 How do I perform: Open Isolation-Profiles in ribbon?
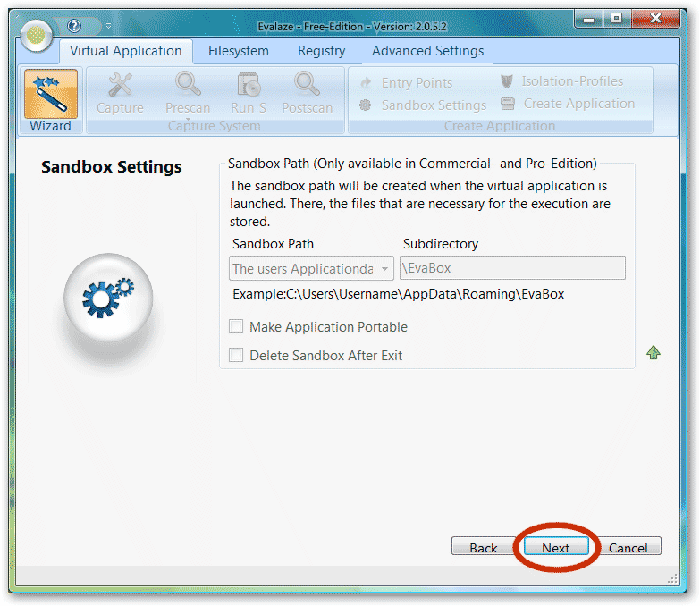(x=562, y=81)
